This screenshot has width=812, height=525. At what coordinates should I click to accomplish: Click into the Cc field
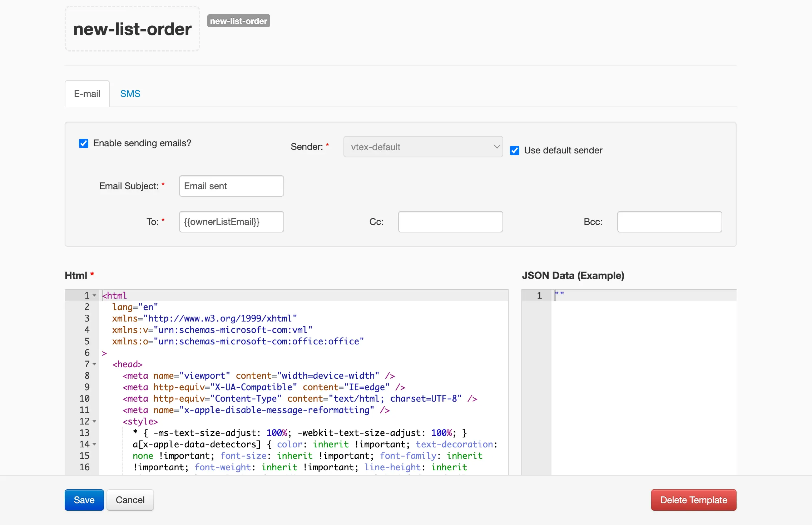tap(450, 222)
